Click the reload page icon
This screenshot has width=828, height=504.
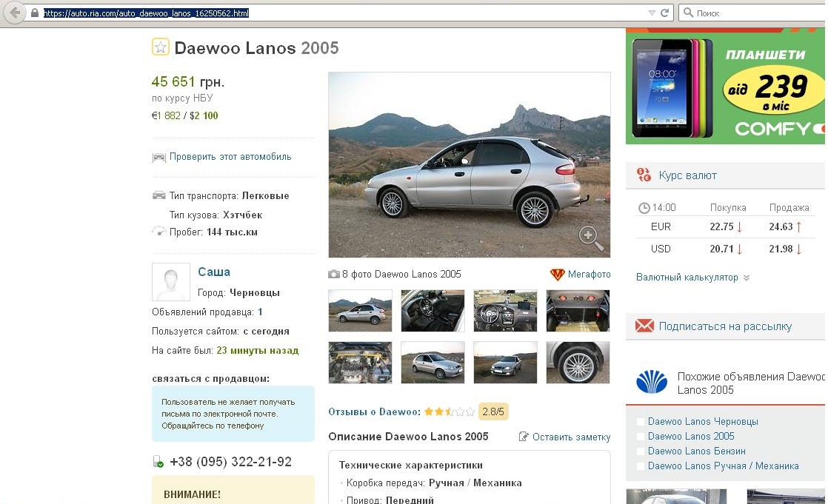(664, 13)
